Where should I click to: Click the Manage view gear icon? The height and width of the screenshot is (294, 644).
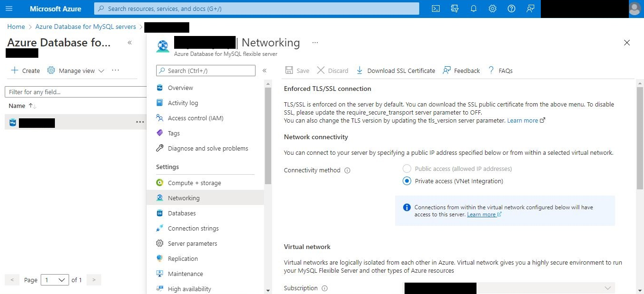[x=51, y=71]
